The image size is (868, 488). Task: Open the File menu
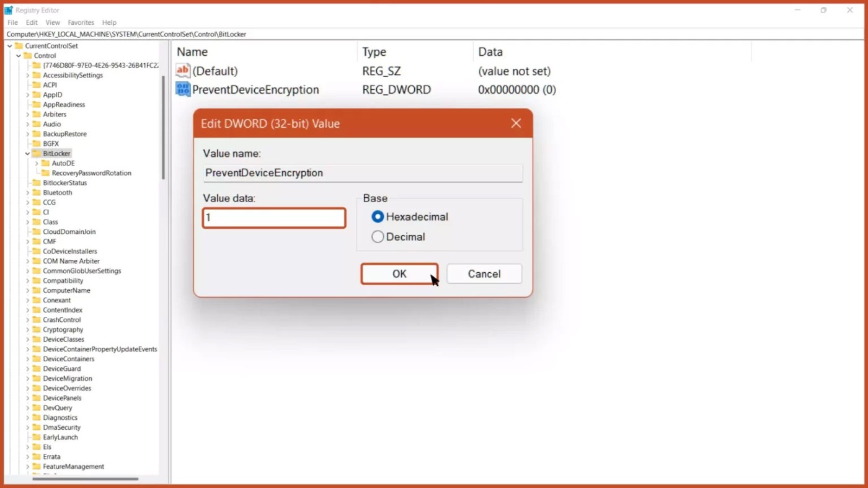click(12, 22)
